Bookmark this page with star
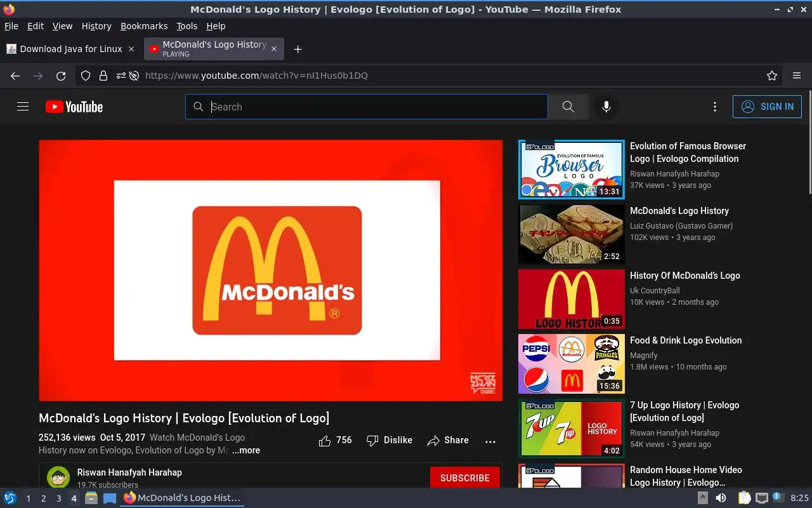The width and height of the screenshot is (812, 508). 772,76
